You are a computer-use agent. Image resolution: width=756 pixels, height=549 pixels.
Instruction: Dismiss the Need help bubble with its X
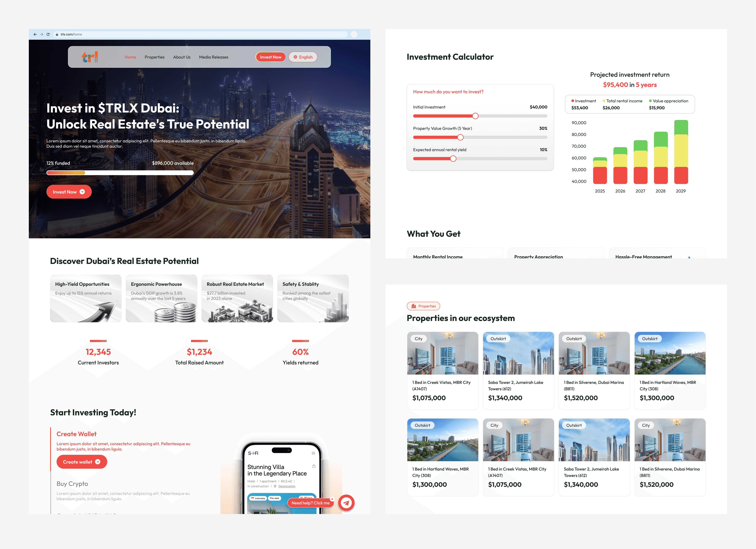[x=332, y=499]
